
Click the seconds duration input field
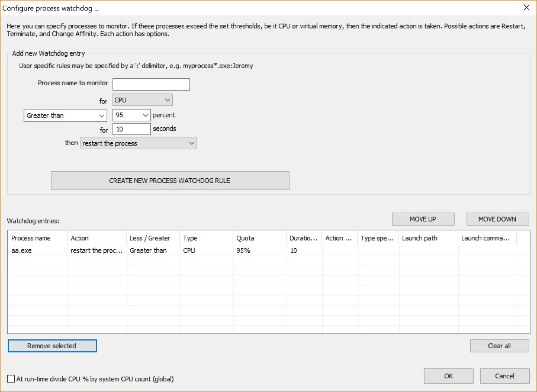131,129
